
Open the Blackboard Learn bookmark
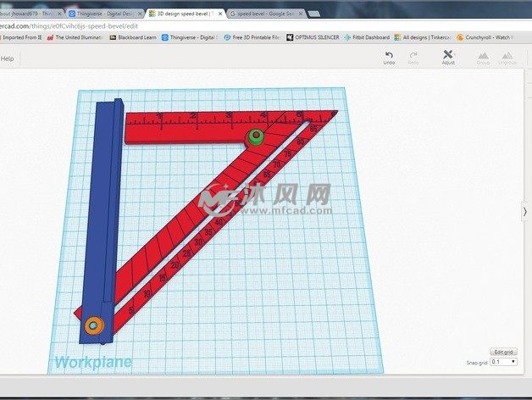[137, 37]
